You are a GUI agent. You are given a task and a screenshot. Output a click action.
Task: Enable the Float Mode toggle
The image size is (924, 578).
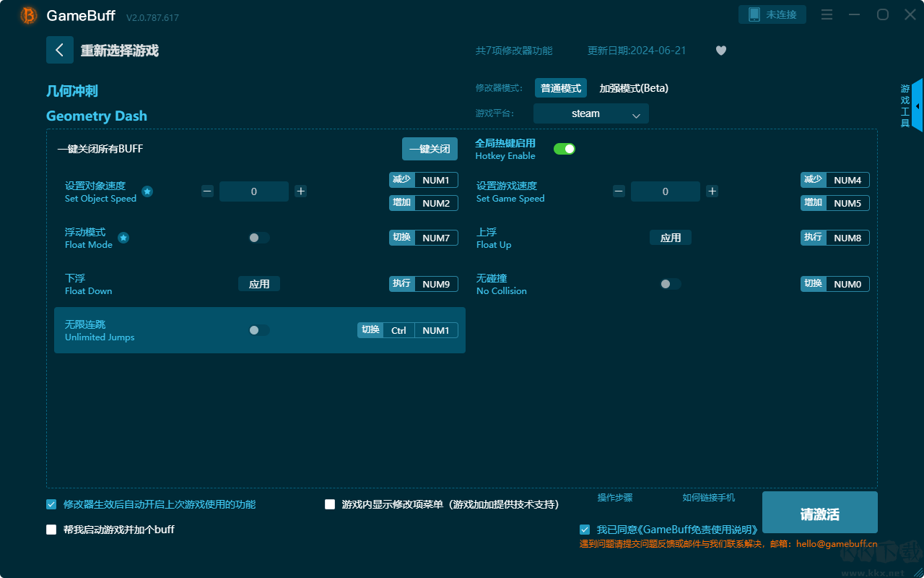click(x=259, y=238)
